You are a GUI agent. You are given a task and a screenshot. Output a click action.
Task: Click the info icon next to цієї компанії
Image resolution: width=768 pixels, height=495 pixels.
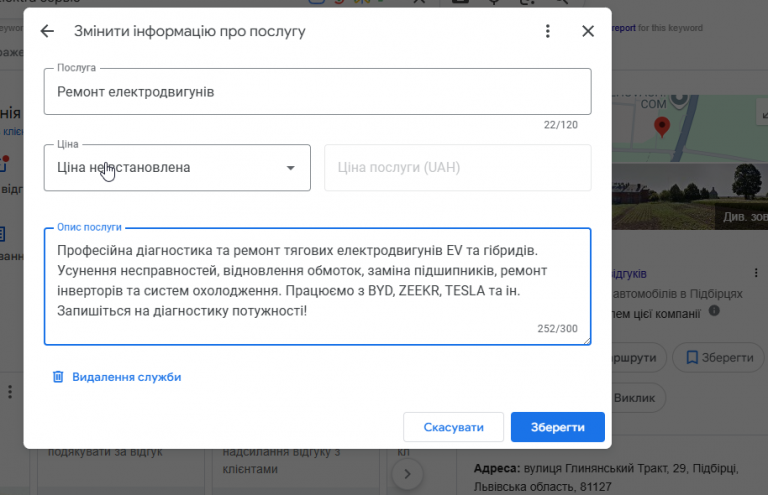click(x=714, y=310)
